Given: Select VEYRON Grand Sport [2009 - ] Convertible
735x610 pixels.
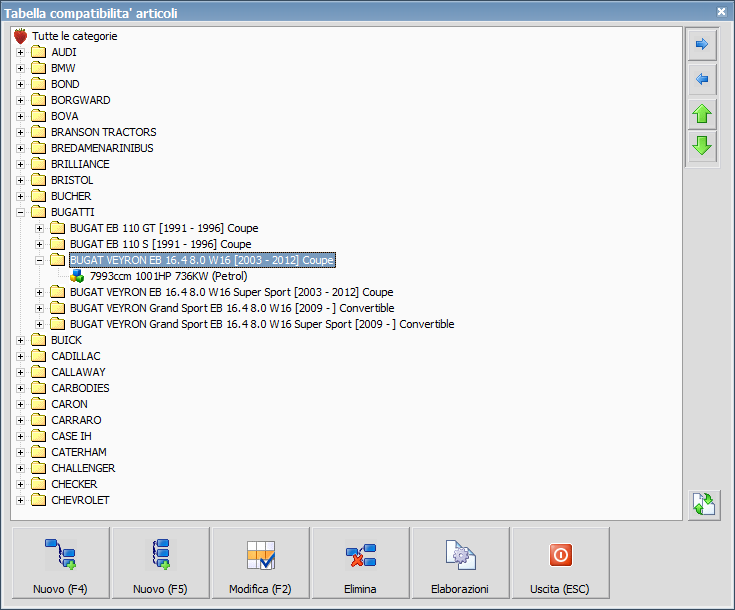Looking at the screenshot, I should (x=232, y=308).
